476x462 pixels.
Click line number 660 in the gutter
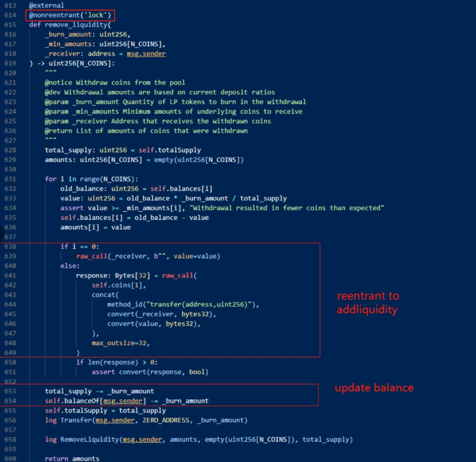10,459
